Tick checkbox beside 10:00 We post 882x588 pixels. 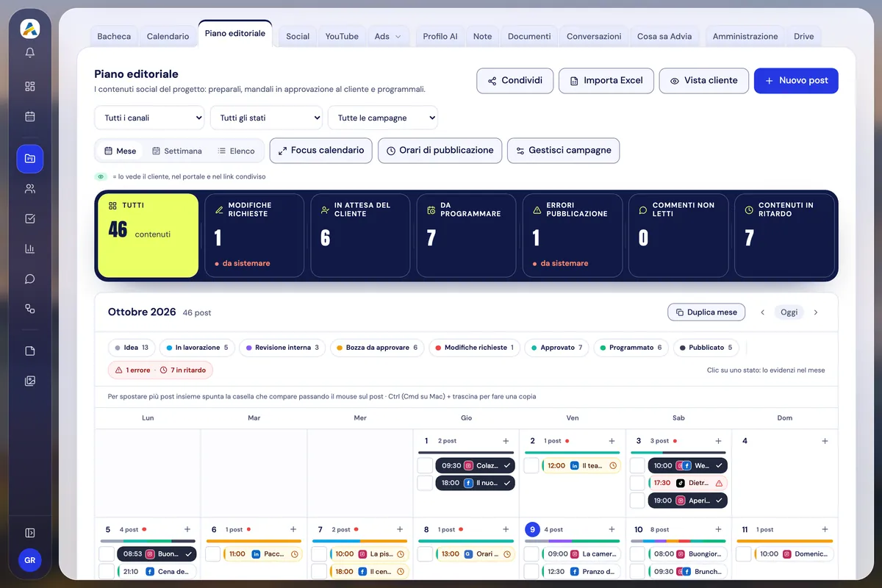point(637,465)
